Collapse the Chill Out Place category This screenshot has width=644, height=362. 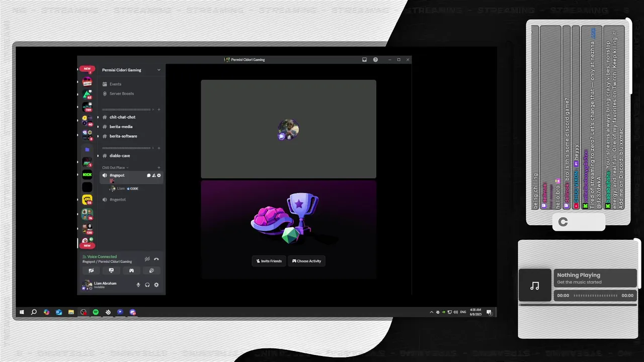[x=115, y=167]
